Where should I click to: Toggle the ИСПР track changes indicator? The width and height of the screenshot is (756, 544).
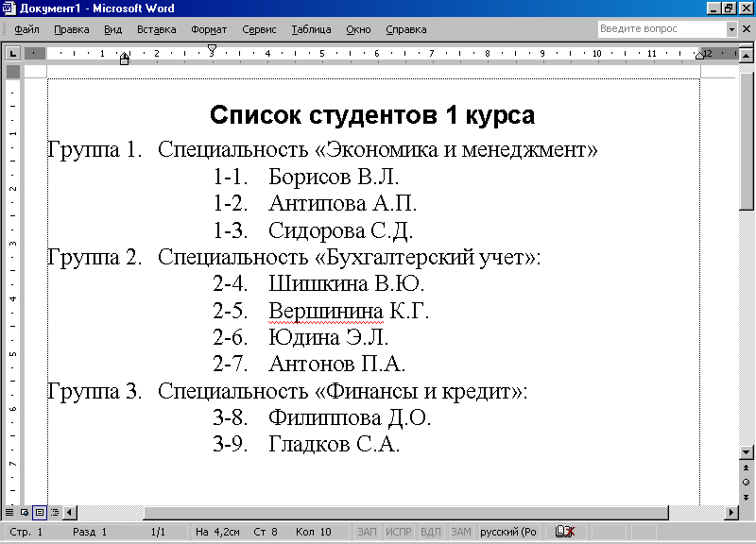pos(398,532)
